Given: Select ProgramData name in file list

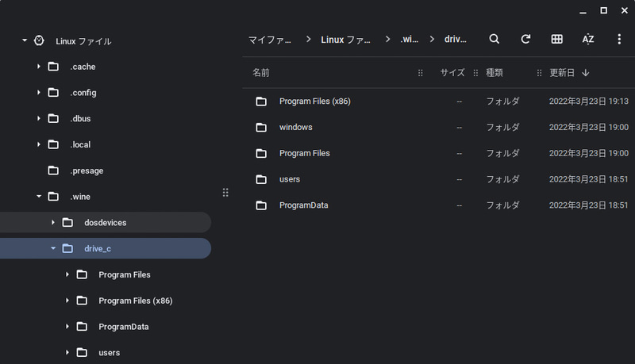Looking at the screenshot, I should pos(304,205).
